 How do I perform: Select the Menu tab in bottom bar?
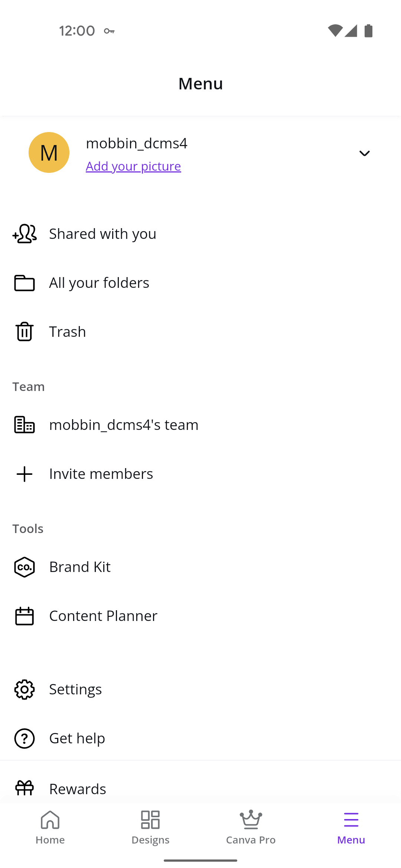[x=351, y=828]
